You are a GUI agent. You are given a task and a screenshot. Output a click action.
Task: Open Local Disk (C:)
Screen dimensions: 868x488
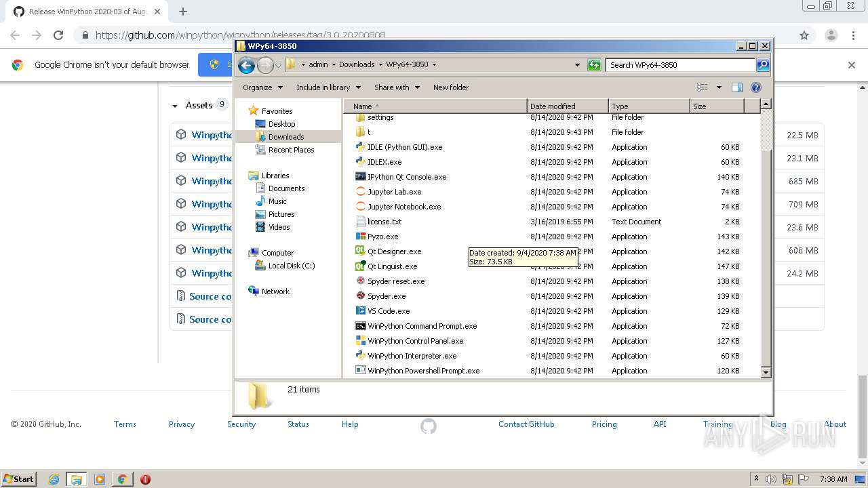click(292, 266)
